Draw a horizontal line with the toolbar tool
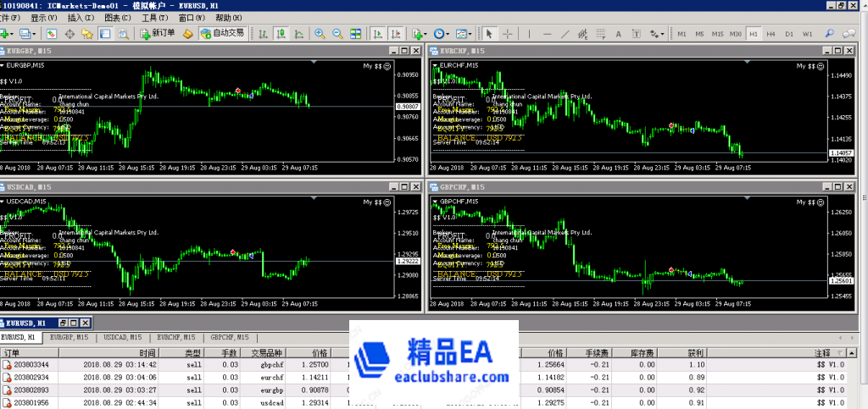Viewport: 868px width, 409px height. click(548, 34)
